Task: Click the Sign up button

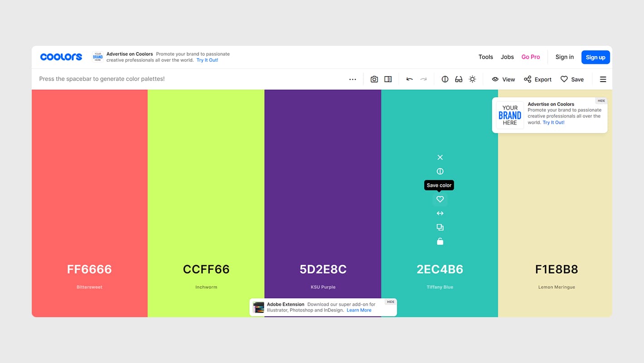Action: 595,57
